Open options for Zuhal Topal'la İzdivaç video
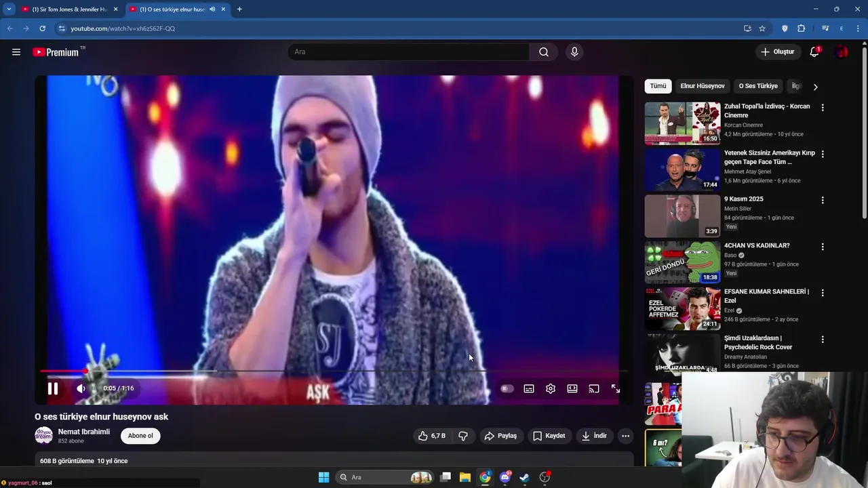 (823, 107)
